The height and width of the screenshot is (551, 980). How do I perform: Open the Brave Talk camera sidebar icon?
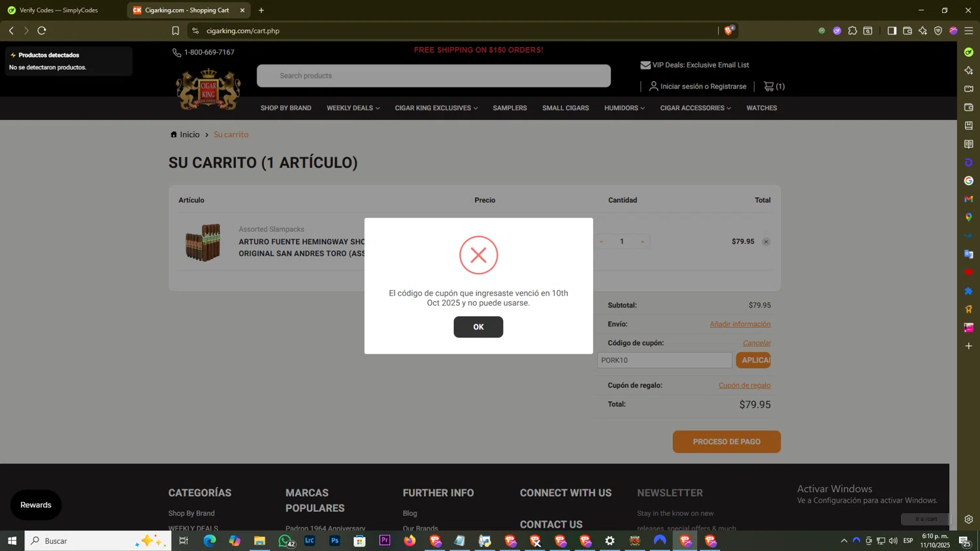click(969, 89)
